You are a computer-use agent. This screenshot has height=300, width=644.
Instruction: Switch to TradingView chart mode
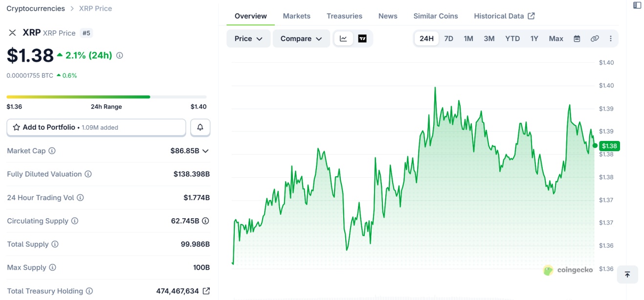(362, 39)
